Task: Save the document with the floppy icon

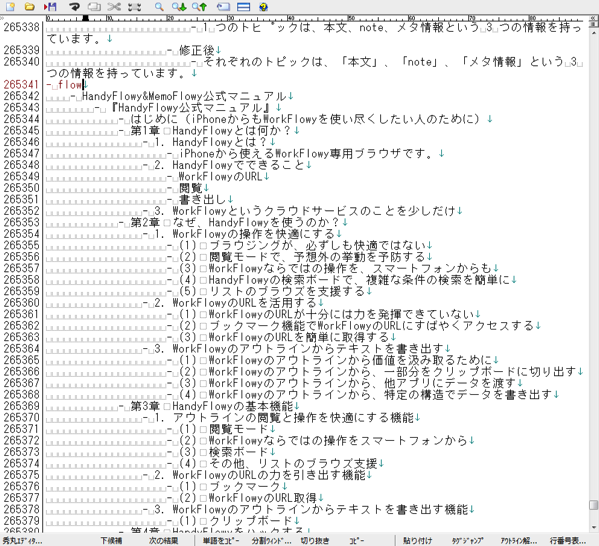Action: (x=50, y=6)
